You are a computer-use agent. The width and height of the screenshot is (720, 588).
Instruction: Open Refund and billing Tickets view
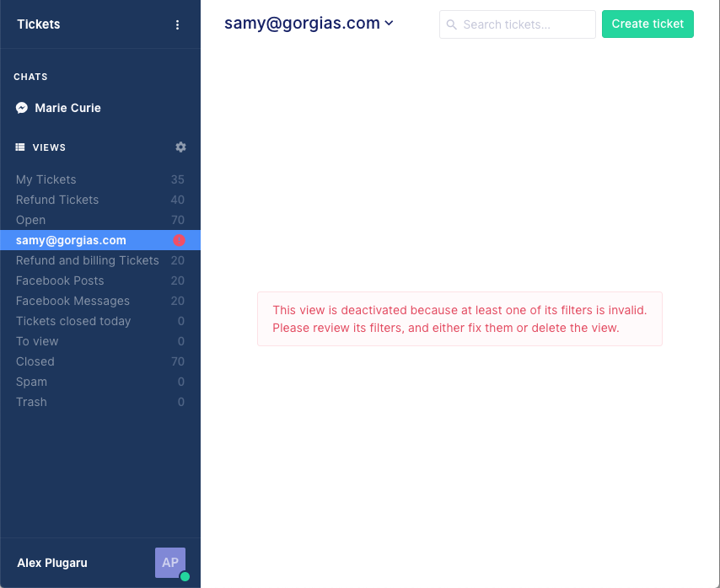(x=100, y=260)
